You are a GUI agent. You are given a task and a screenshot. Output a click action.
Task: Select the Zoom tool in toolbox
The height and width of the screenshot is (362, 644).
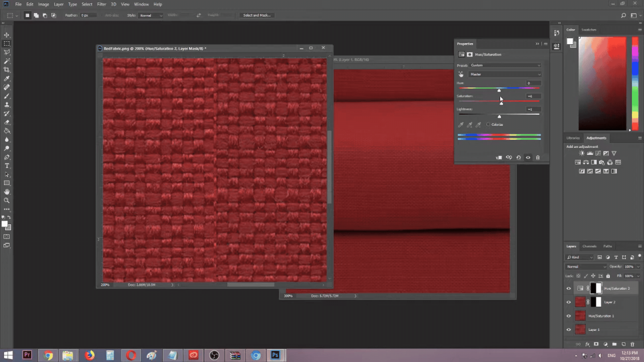coord(7,200)
